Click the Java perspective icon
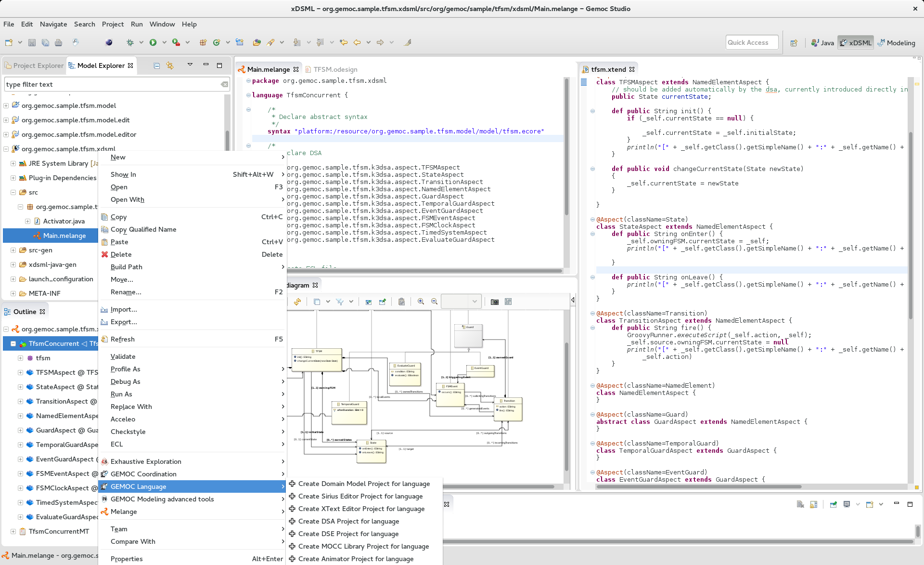 [821, 42]
